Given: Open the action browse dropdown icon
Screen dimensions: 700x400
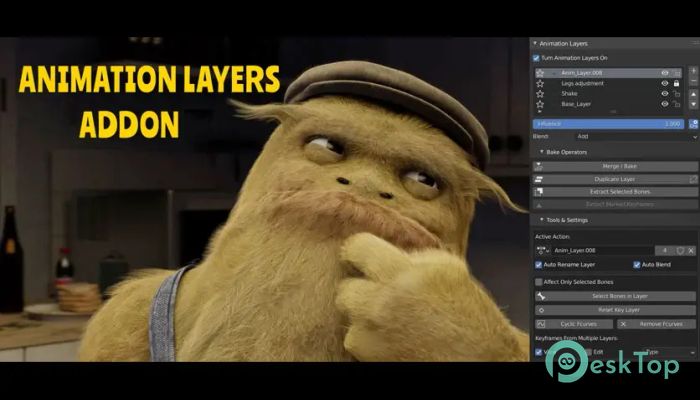Looking at the screenshot, I should [x=542, y=251].
